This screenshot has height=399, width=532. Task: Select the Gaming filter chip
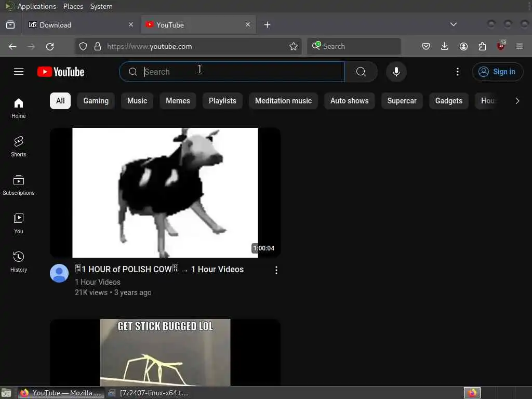96,101
